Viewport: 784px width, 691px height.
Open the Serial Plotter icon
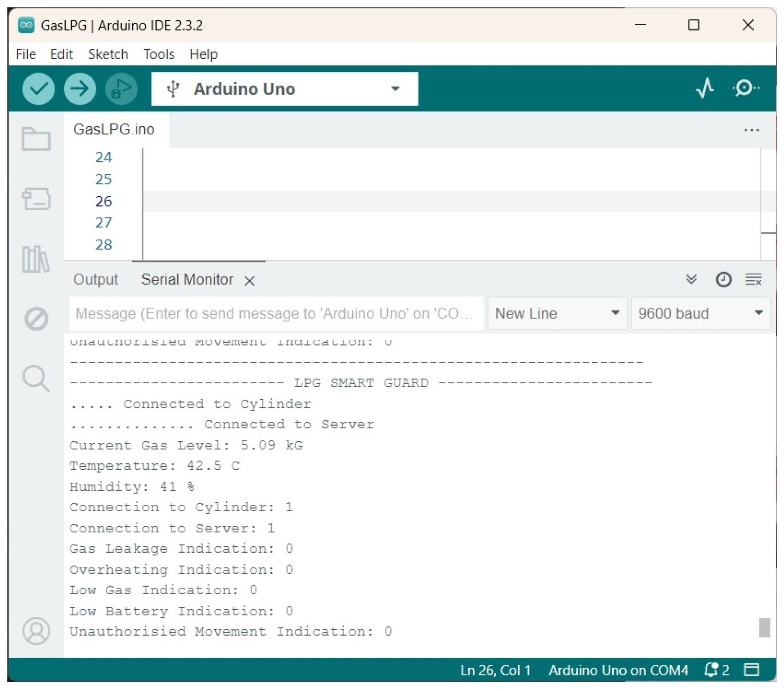705,88
